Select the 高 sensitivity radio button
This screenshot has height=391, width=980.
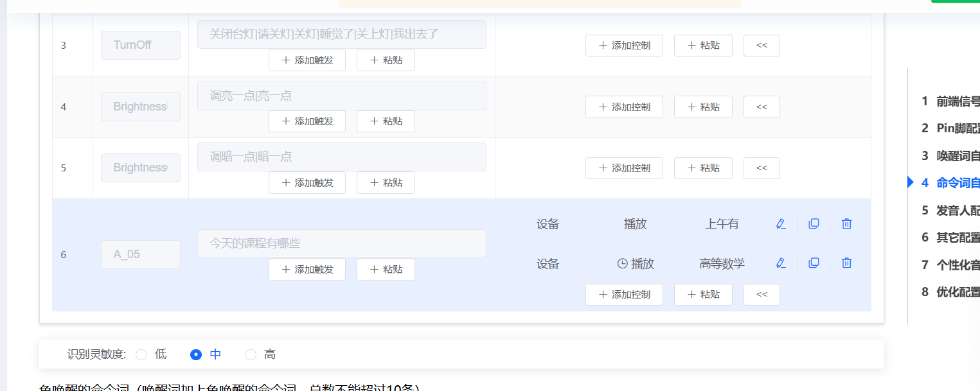click(x=250, y=354)
